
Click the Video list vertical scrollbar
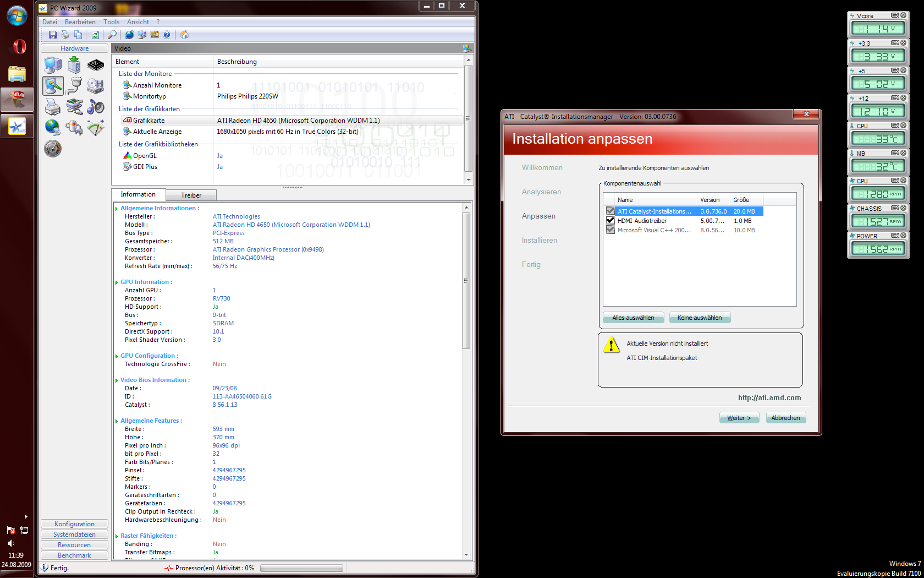(468, 119)
